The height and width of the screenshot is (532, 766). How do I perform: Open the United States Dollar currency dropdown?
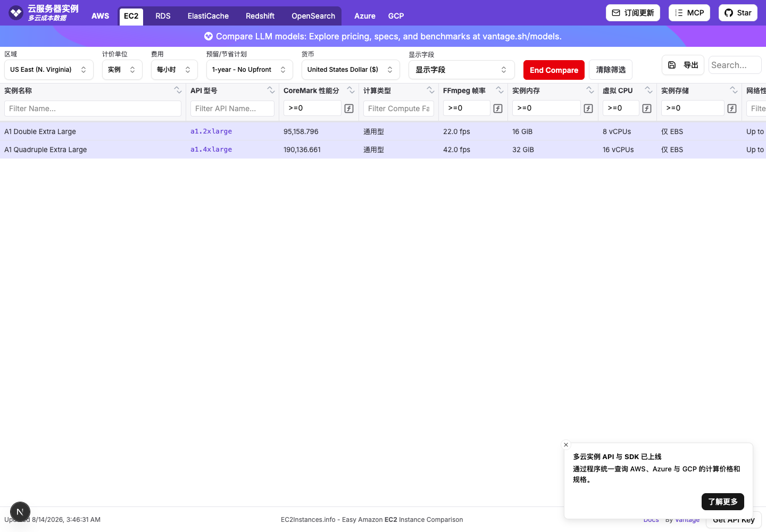pos(351,70)
